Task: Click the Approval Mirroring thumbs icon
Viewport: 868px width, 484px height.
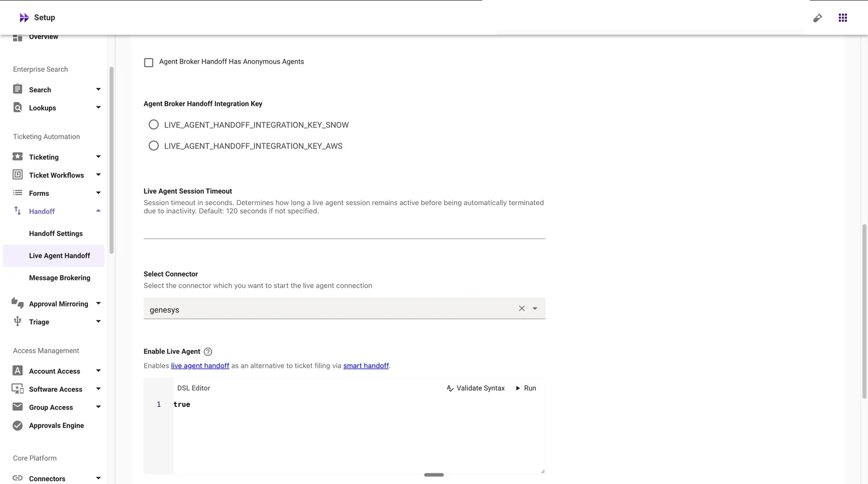Action: coord(18,303)
